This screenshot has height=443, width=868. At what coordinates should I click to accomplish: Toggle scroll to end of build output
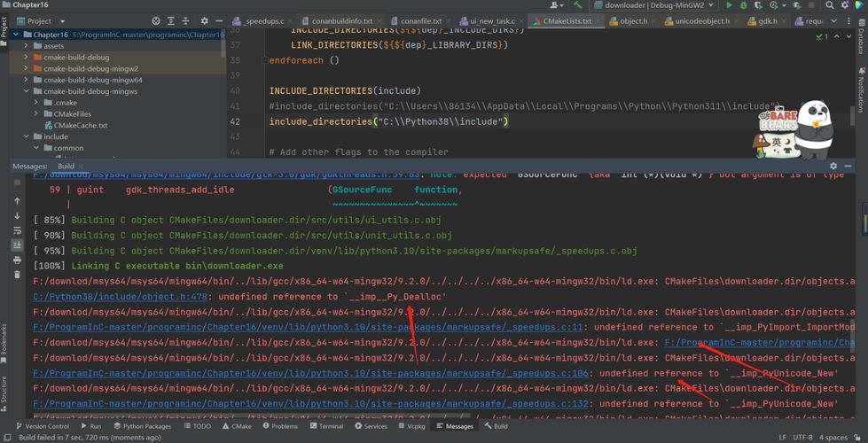pos(17,245)
